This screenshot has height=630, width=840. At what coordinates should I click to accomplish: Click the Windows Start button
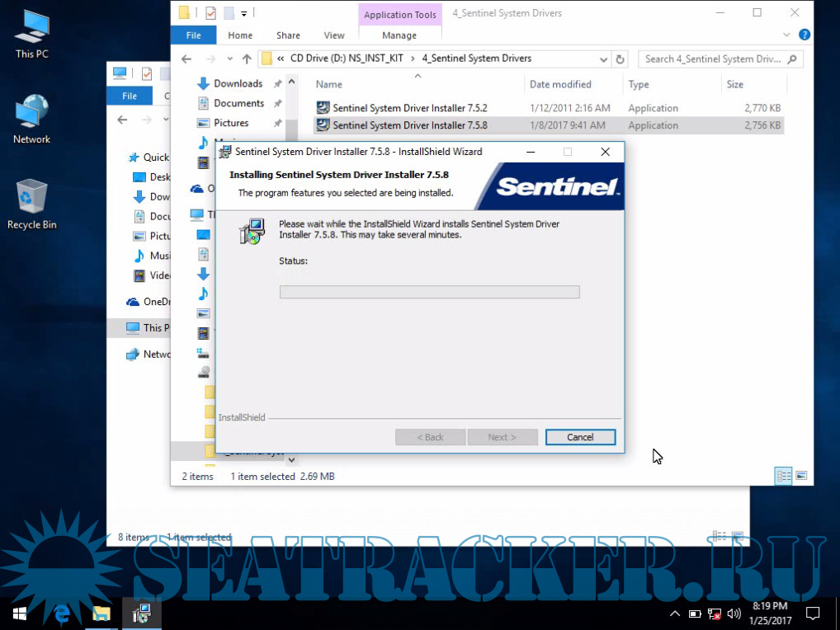(20, 614)
